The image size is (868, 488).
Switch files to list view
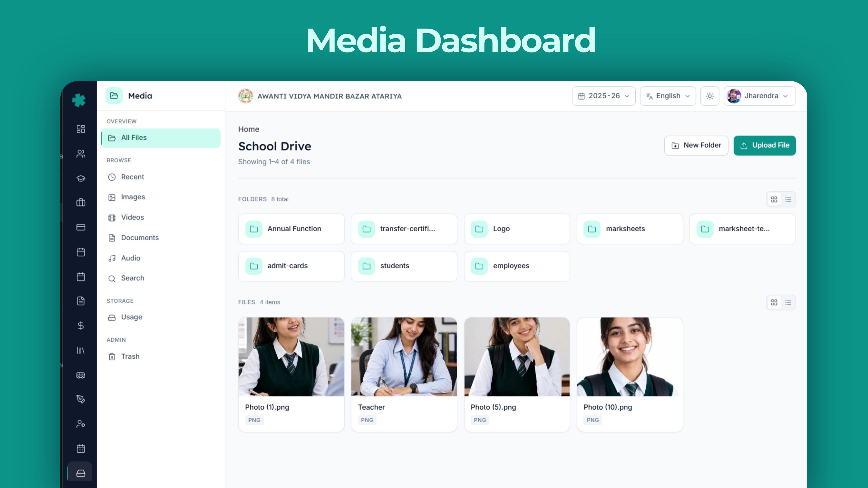788,303
